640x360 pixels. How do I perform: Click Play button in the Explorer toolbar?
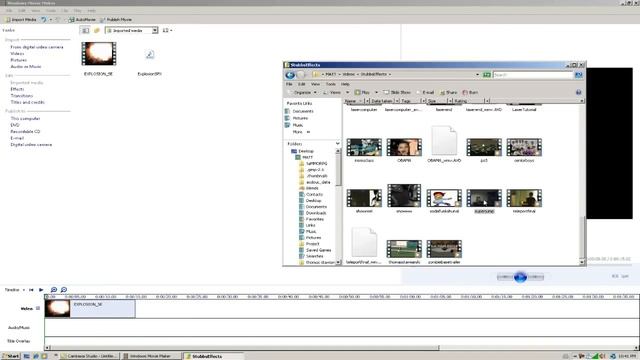pyautogui.click(x=362, y=93)
